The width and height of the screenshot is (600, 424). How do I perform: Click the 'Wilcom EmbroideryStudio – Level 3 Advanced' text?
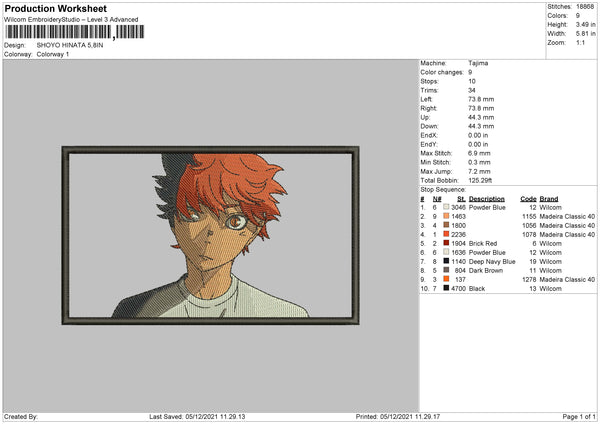[71, 20]
